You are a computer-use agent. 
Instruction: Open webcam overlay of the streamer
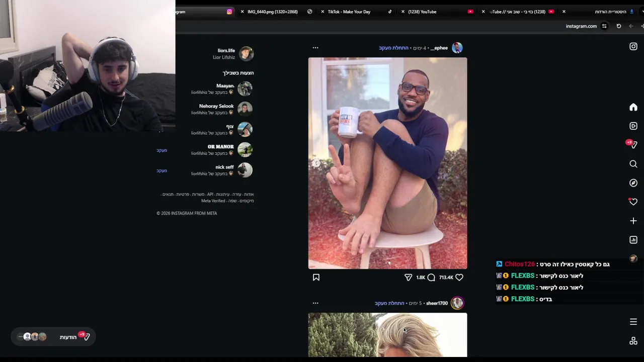[88, 65]
